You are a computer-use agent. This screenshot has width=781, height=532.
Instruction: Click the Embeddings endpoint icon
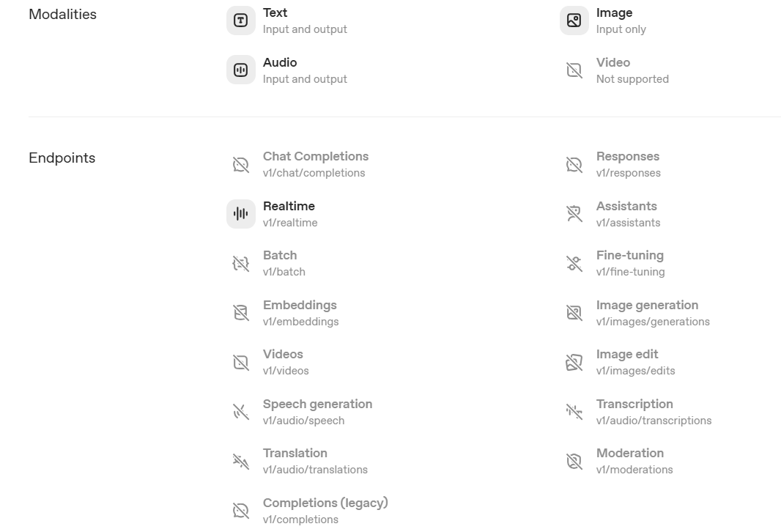pyautogui.click(x=240, y=313)
